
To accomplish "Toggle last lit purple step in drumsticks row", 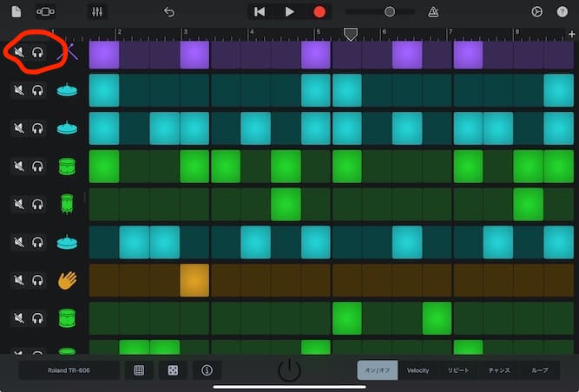I will click(468, 55).
